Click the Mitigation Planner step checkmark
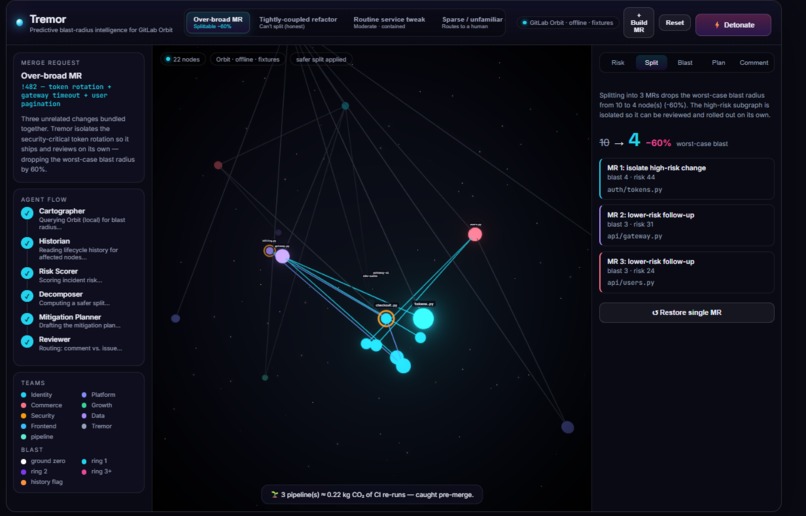 click(27, 319)
